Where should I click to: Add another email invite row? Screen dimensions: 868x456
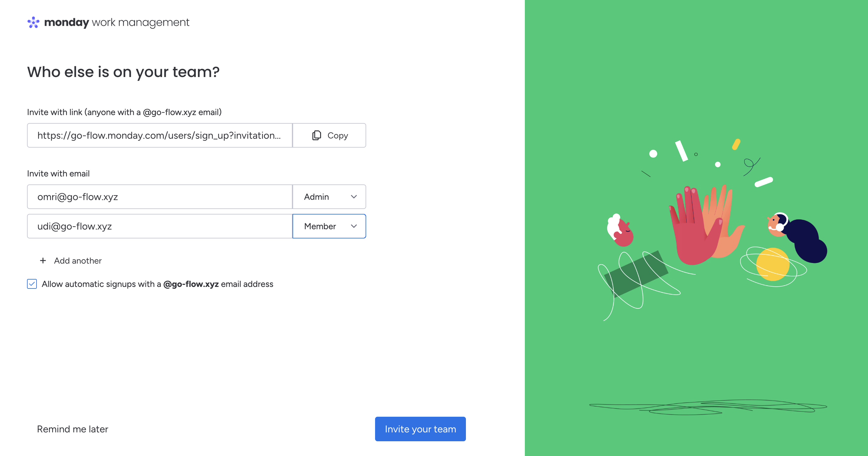coord(77,261)
